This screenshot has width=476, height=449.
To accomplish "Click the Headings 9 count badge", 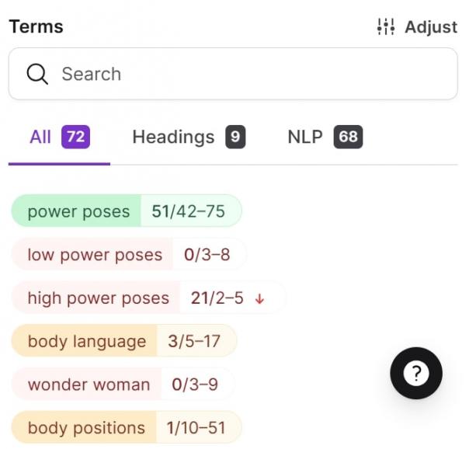I will 235,137.
